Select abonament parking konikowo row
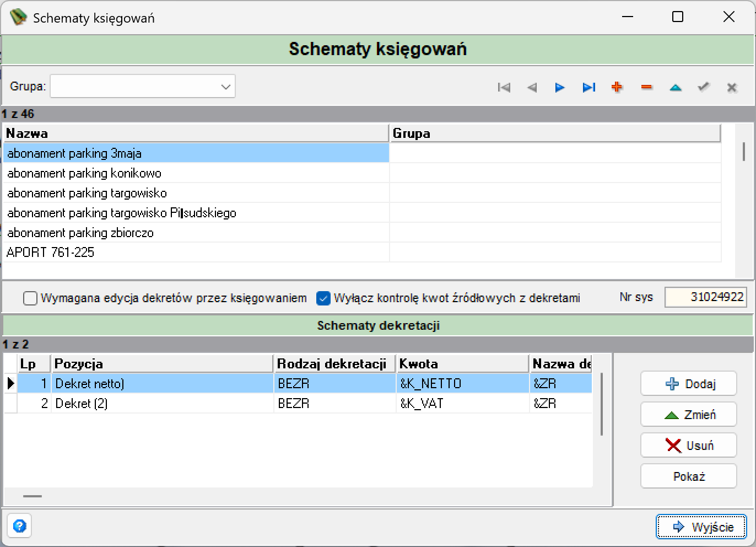The image size is (756, 547). tap(197, 173)
